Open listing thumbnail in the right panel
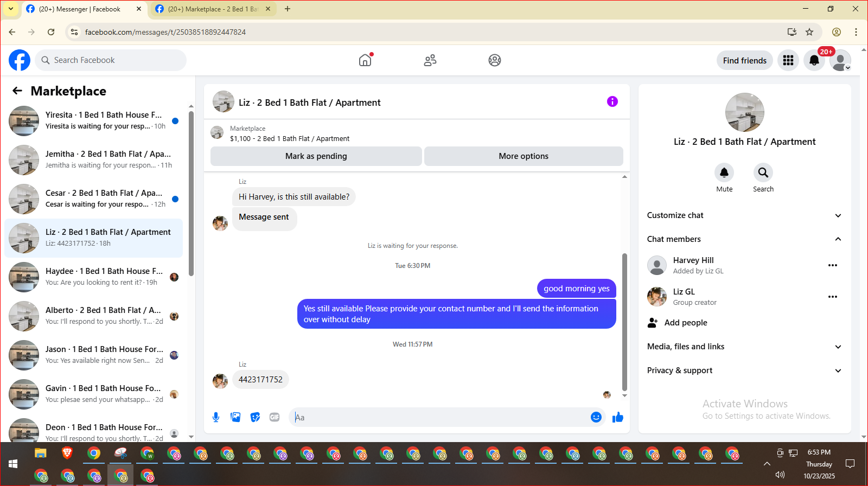The width and height of the screenshot is (868, 486). (x=744, y=112)
